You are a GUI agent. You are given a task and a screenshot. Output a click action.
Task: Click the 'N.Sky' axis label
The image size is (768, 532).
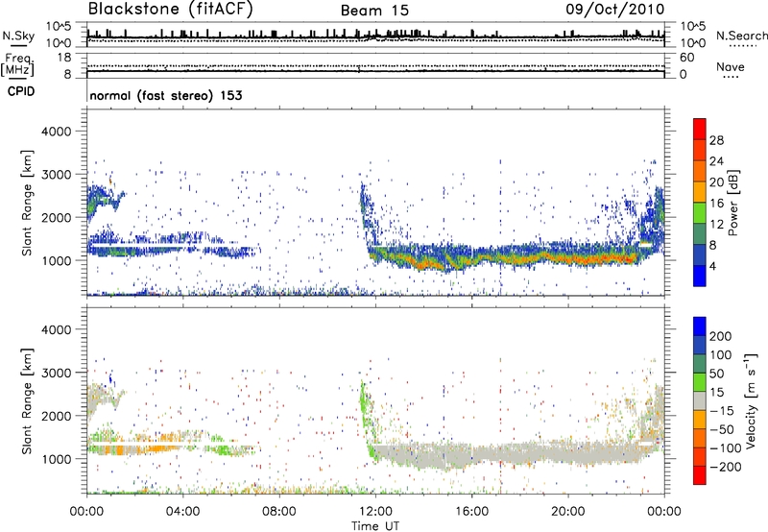(x=18, y=36)
